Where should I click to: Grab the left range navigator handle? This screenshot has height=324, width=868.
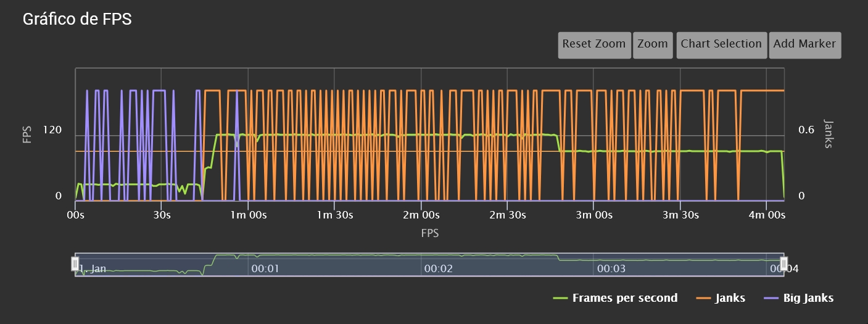click(75, 264)
